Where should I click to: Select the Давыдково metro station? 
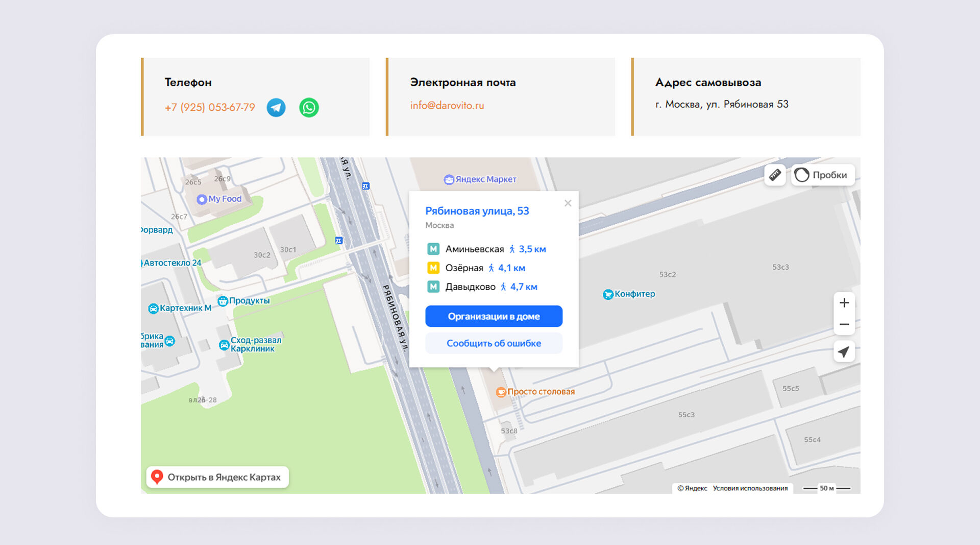470,287
